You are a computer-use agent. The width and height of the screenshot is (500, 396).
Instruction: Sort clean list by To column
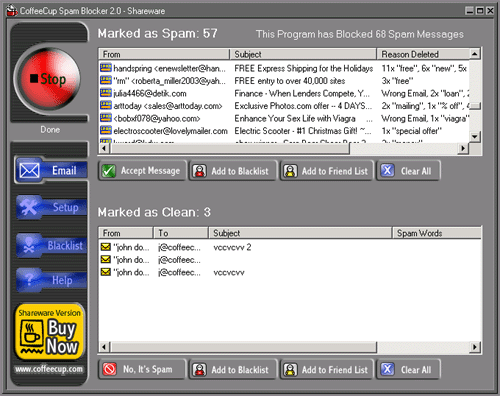181,233
